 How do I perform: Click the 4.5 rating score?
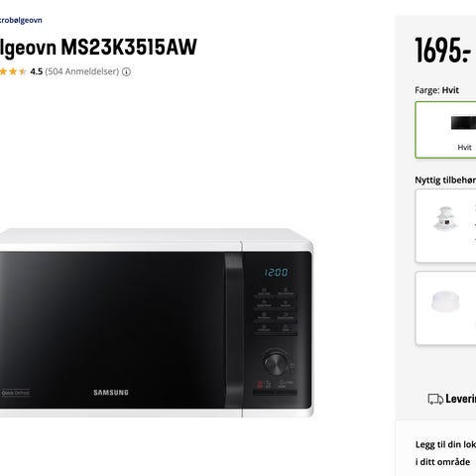pos(37,71)
